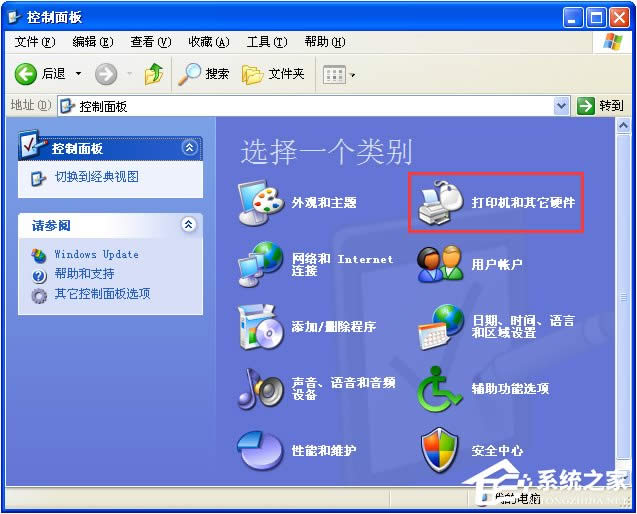The width and height of the screenshot is (637, 514).
Task: Collapse the 控制面板 sidebar panel
Action: [x=189, y=148]
